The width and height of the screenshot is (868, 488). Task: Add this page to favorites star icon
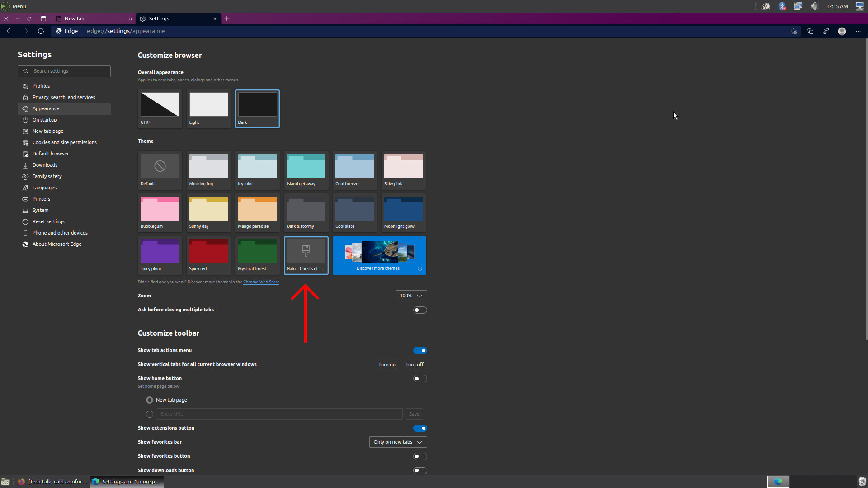pyautogui.click(x=793, y=31)
